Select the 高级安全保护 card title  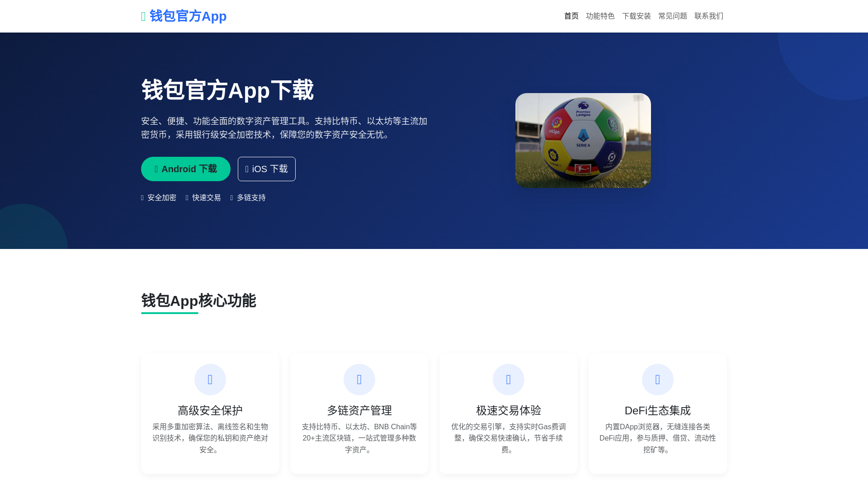click(210, 411)
